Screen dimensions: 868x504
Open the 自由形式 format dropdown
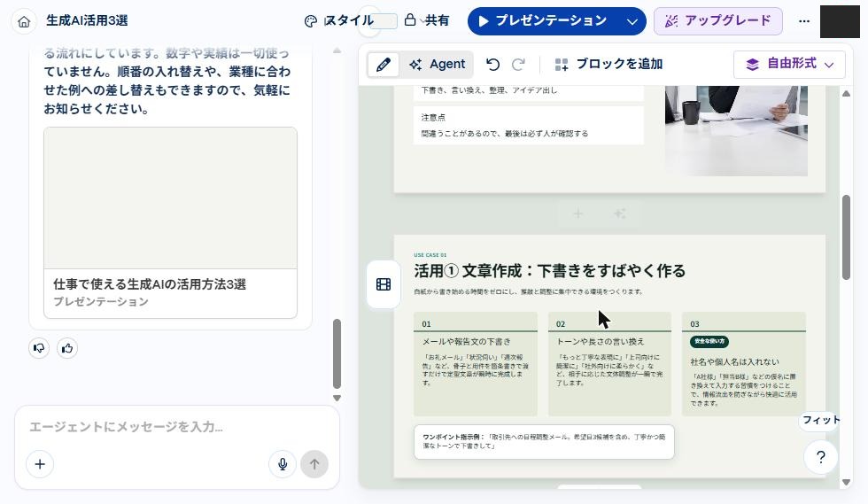pyautogui.click(x=789, y=65)
